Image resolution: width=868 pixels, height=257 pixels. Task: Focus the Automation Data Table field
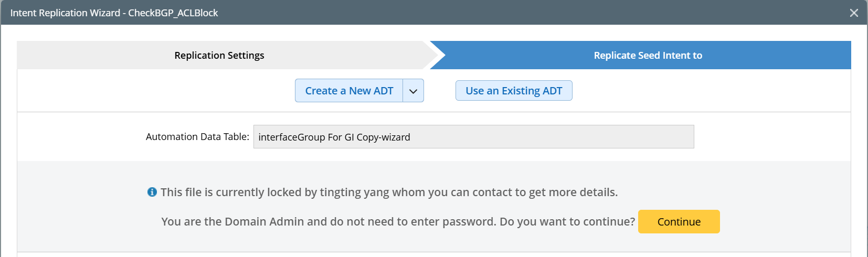pyautogui.click(x=473, y=137)
